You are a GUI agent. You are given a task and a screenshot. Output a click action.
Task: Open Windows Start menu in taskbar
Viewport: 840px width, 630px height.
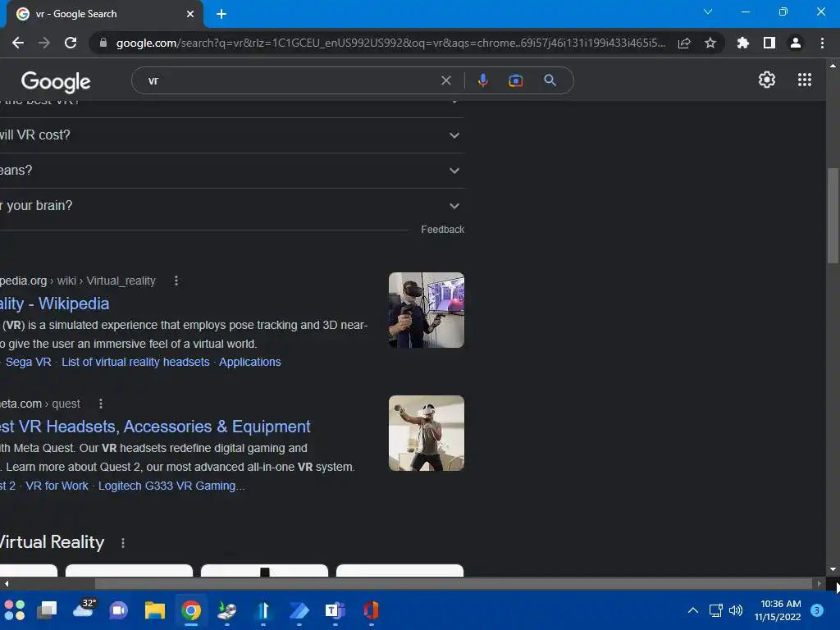tap(15, 610)
